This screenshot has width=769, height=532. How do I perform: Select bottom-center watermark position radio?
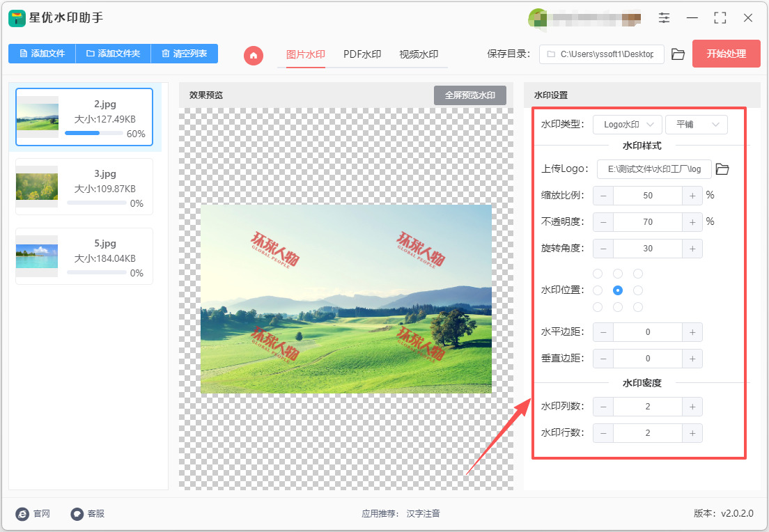tap(617, 307)
